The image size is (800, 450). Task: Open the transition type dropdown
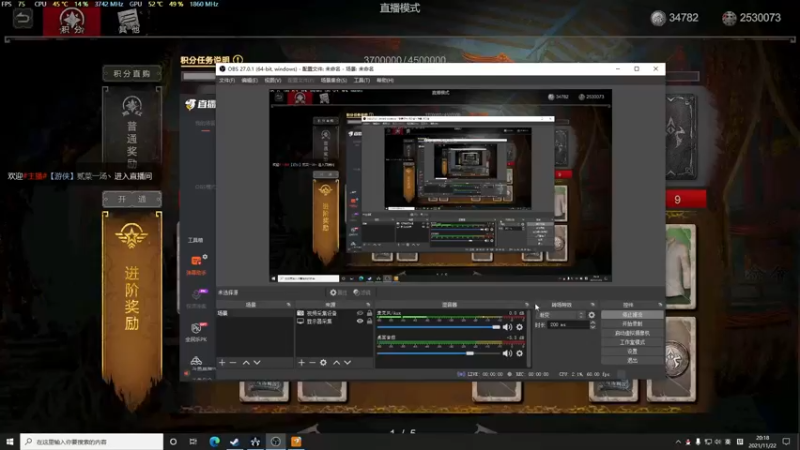[x=560, y=315]
